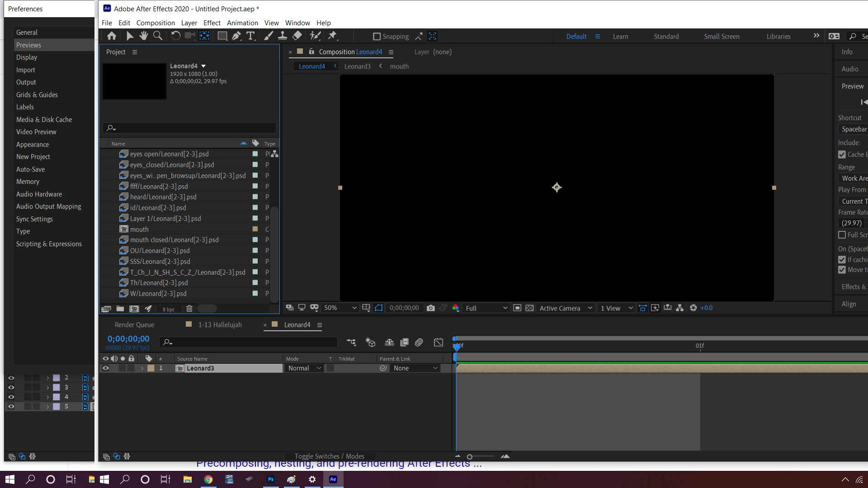
Task: Open the Composition menu
Action: point(156,23)
